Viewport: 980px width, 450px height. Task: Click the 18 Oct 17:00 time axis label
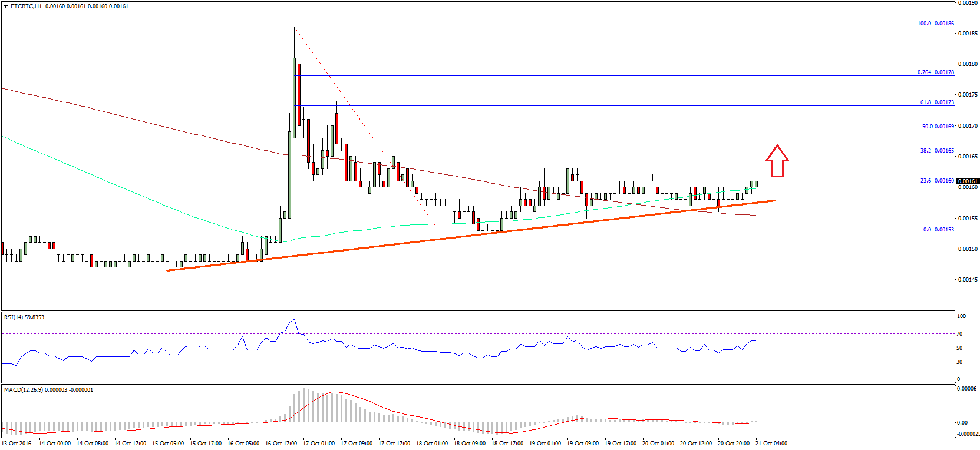coord(507,444)
